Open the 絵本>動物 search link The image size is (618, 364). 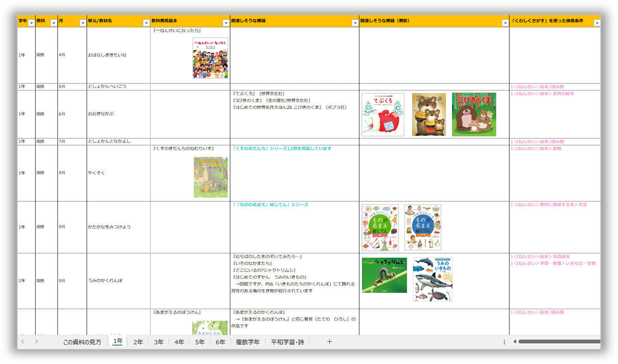point(536,148)
